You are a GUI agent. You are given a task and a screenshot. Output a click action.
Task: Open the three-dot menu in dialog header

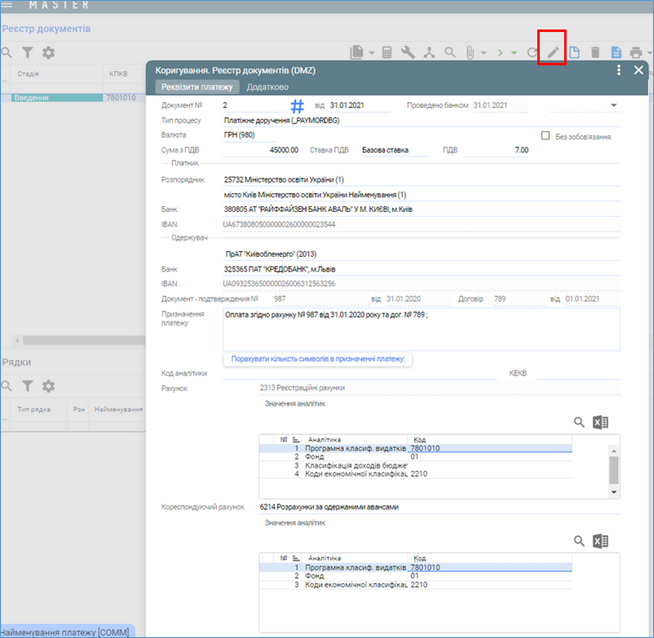pos(619,70)
